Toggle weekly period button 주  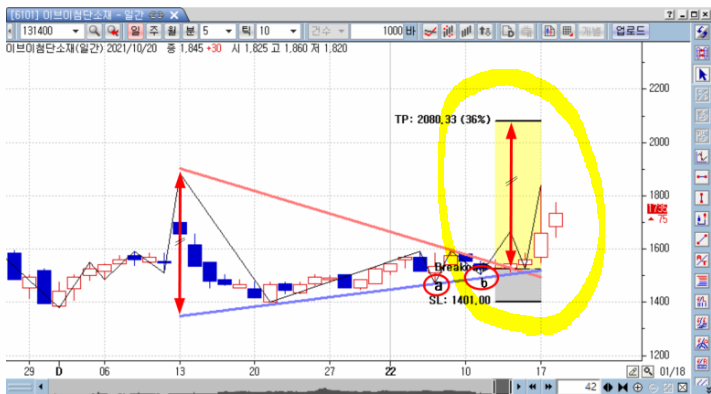pos(154,31)
